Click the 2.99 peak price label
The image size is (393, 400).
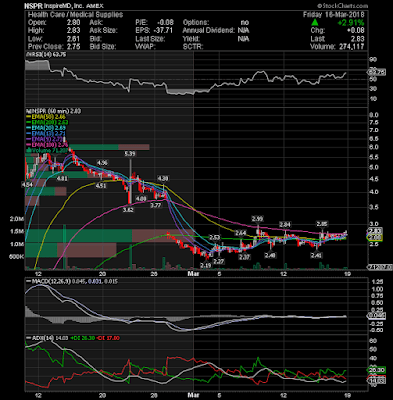257,219
